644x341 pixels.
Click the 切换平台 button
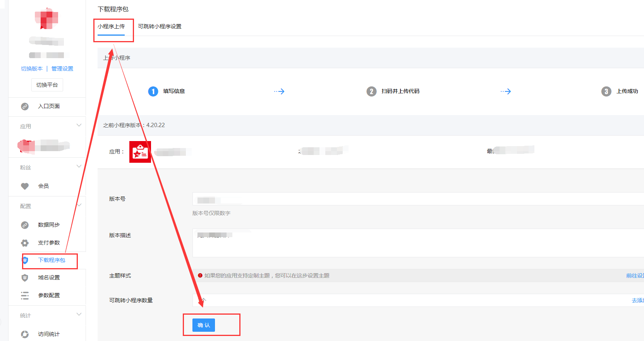pos(47,85)
